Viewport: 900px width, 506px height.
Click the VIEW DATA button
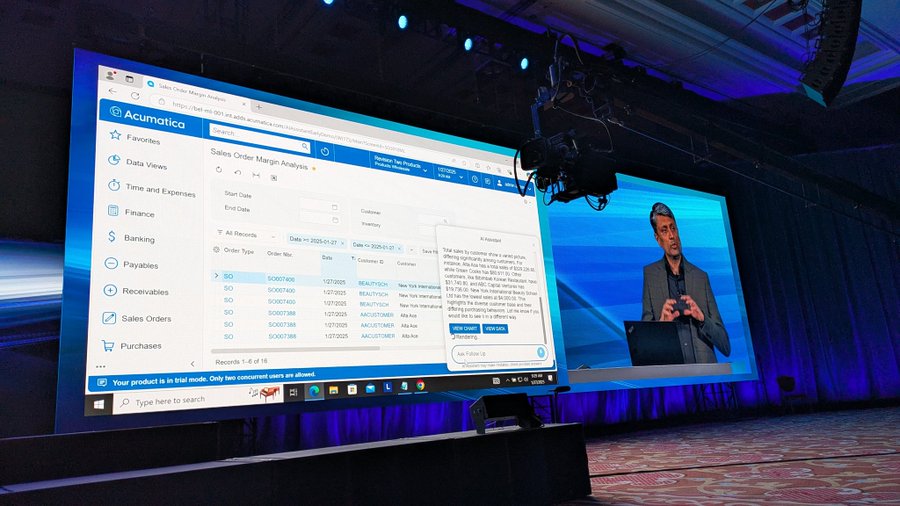(x=495, y=328)
